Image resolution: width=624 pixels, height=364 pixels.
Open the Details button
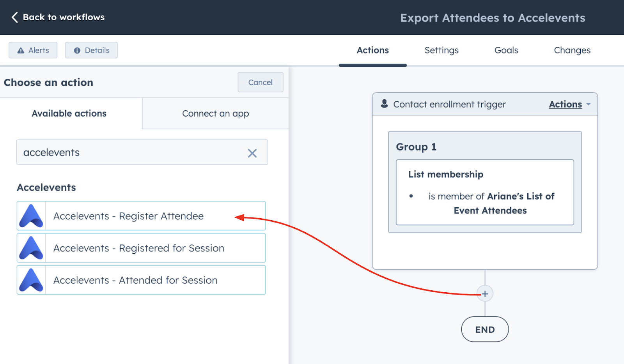91,50
